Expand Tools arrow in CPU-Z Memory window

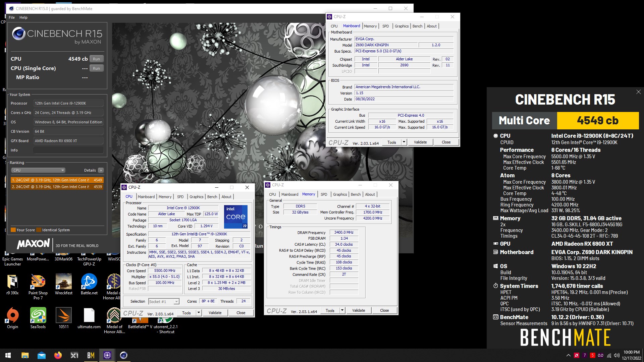coord(342,310)
